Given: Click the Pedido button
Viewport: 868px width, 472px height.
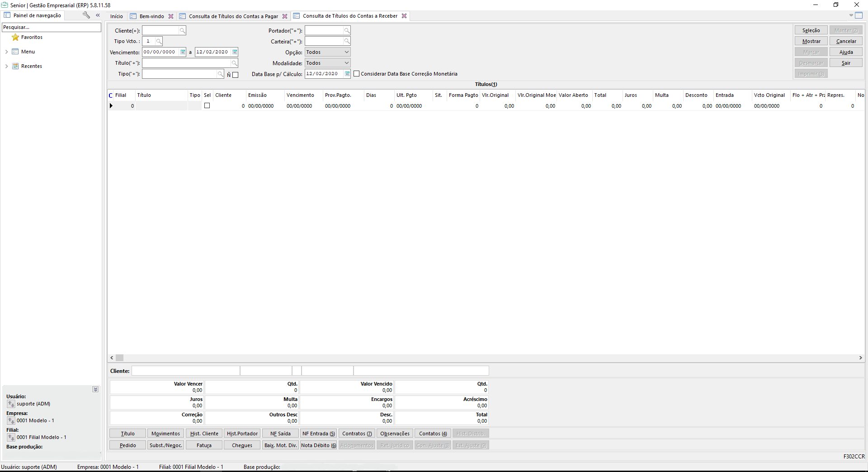Looking at the screenshot, I should coord(127,445).
